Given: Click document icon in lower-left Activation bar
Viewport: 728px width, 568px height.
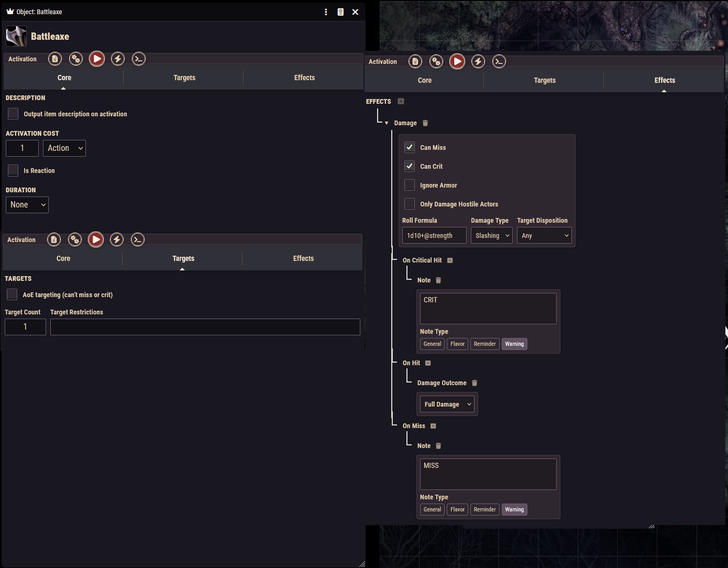Looking at the screenshot, I should tap(54, 239).
